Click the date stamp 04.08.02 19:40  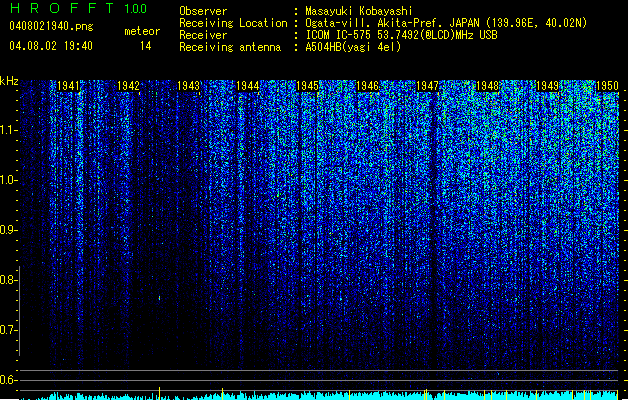(51, 46)
